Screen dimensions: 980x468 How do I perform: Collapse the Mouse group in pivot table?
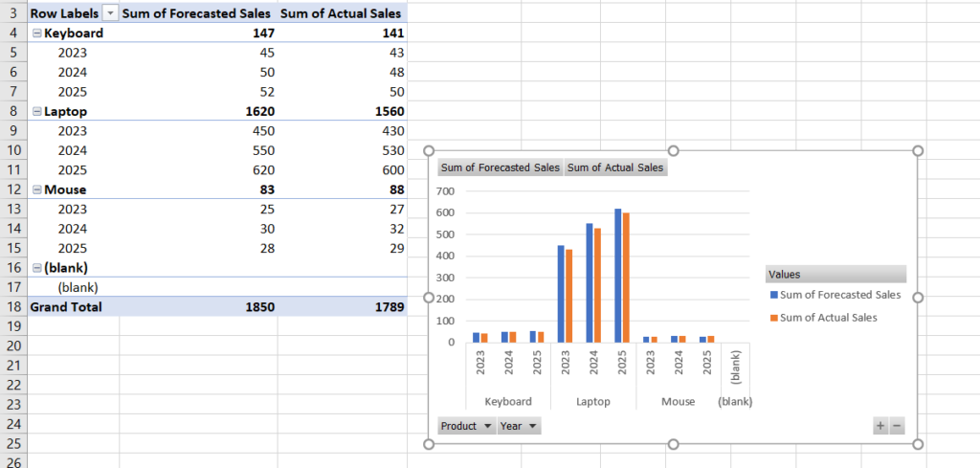click(x=37, y=189)
